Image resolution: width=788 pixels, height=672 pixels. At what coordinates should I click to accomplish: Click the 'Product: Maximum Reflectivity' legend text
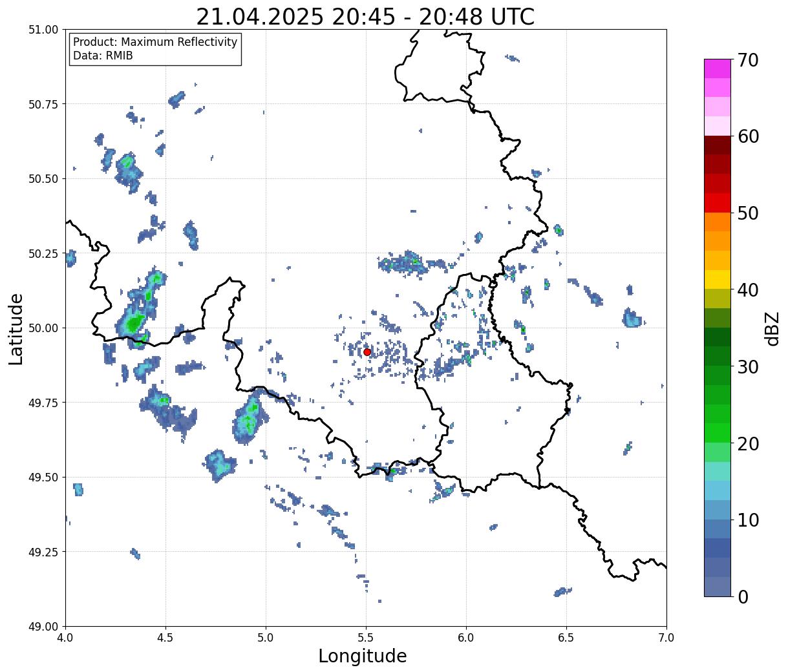point(155,42)
